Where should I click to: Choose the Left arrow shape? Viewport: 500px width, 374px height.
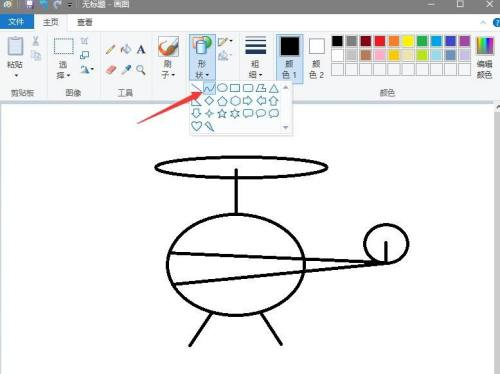tap(261, 101)
